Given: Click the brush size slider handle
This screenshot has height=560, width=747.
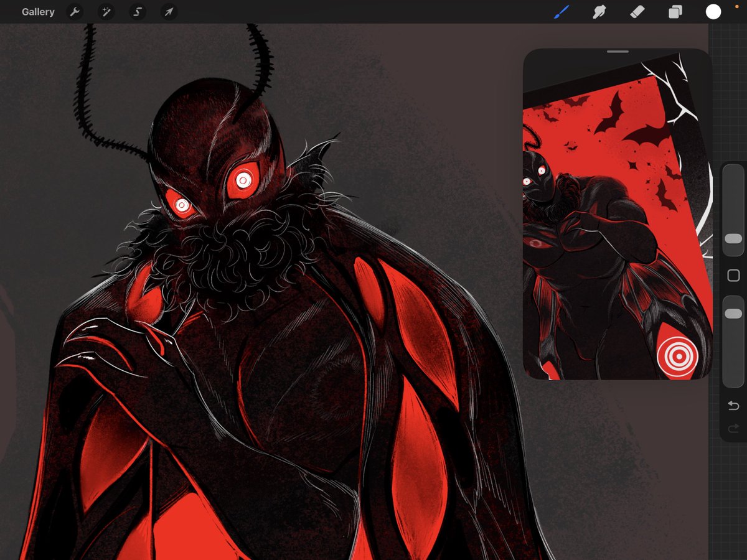Looking at the screenshot, I should pos(733,238).
